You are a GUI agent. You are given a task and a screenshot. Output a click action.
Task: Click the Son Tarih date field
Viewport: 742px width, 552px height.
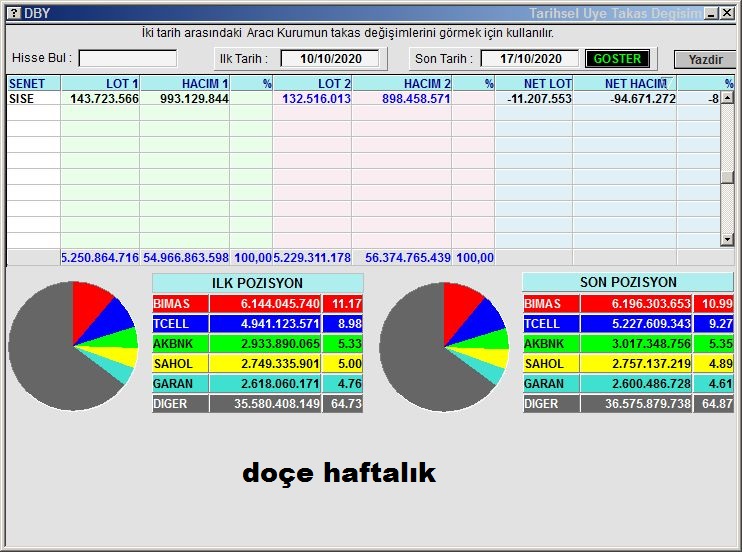click(530, 59)
